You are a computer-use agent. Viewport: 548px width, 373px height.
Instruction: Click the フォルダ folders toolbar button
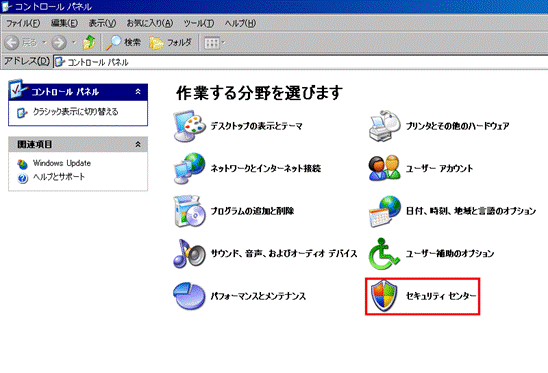(x=170, y=43)
